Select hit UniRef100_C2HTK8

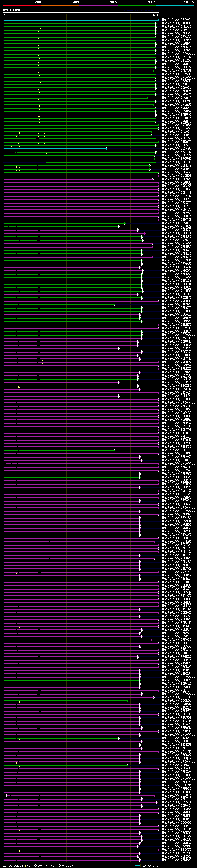(177, 220)
